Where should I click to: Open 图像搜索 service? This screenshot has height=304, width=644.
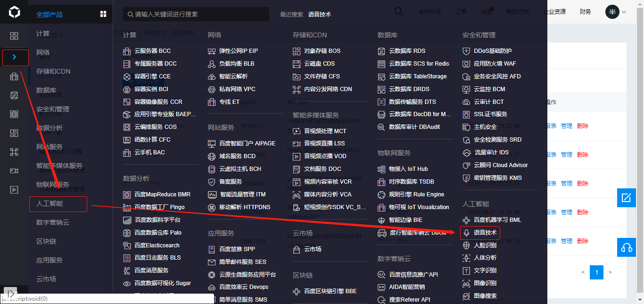(x=479, y=296)
